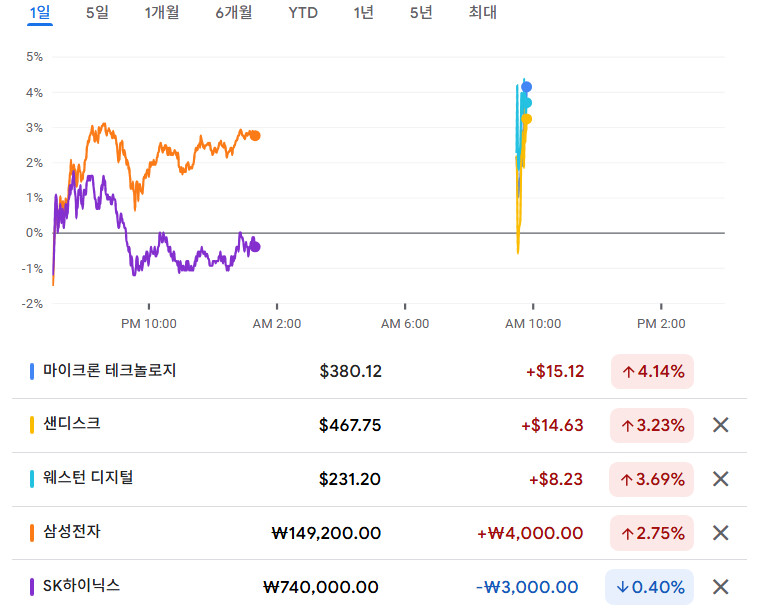
Task: Select the 1일 time range tab
Action: pyautogui.click(x=41, y=13)
